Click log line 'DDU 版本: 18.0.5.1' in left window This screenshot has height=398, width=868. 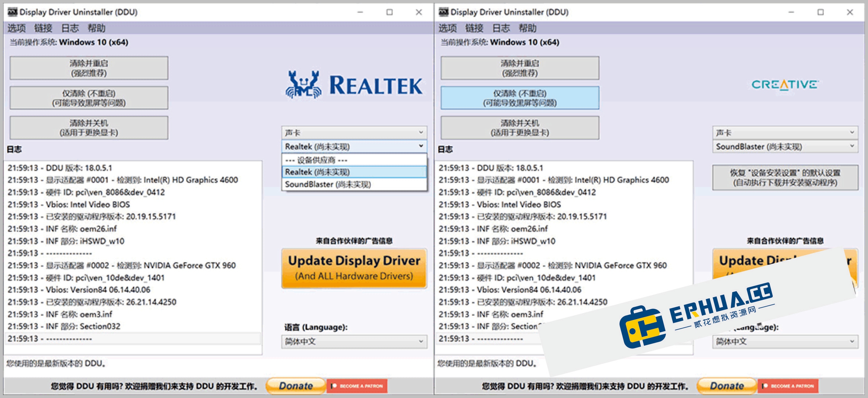[60, 168]
